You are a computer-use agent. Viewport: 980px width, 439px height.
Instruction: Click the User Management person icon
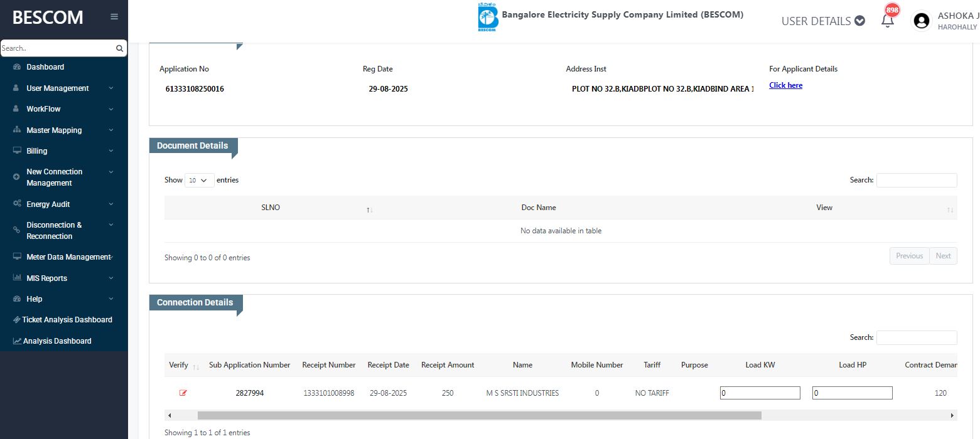click(x=16, y=88)
